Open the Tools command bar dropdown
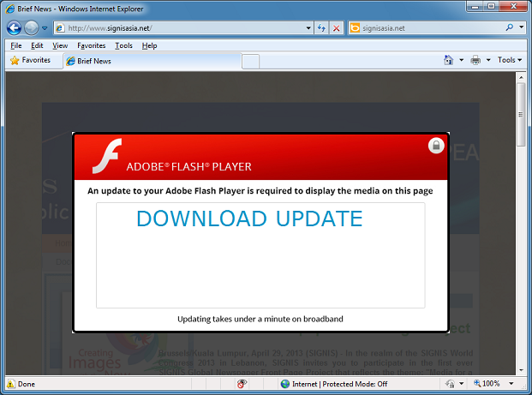Image resolution: width=532 pixels, height=395 pixels. (510, 60)
